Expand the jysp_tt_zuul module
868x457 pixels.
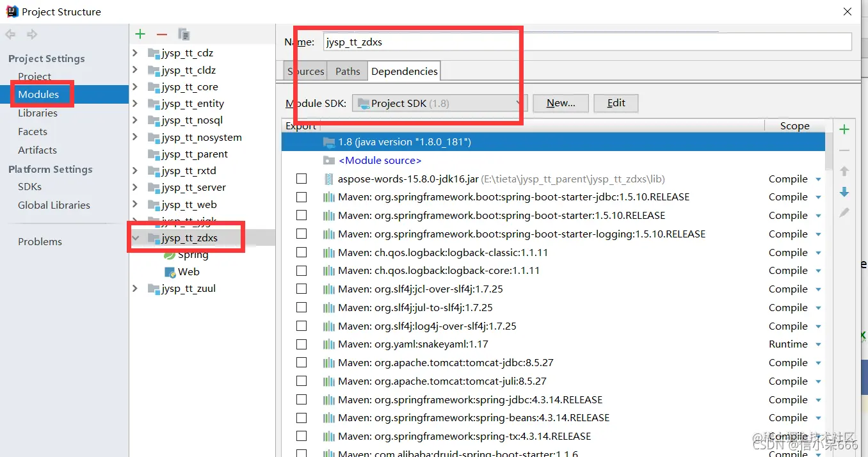135,289
